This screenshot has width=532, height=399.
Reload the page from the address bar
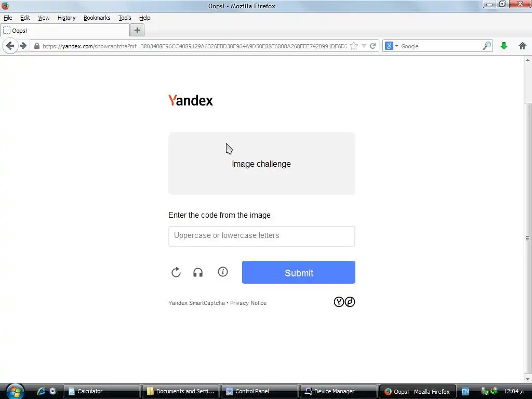[373, 46]
